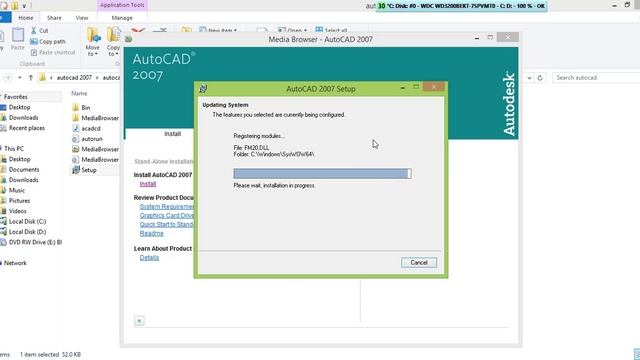Image resolution: width=640 pixels, height=360 pixels.
Task: Cancel the AutoCAD 2007 setup
Action: tap(419, 262)
